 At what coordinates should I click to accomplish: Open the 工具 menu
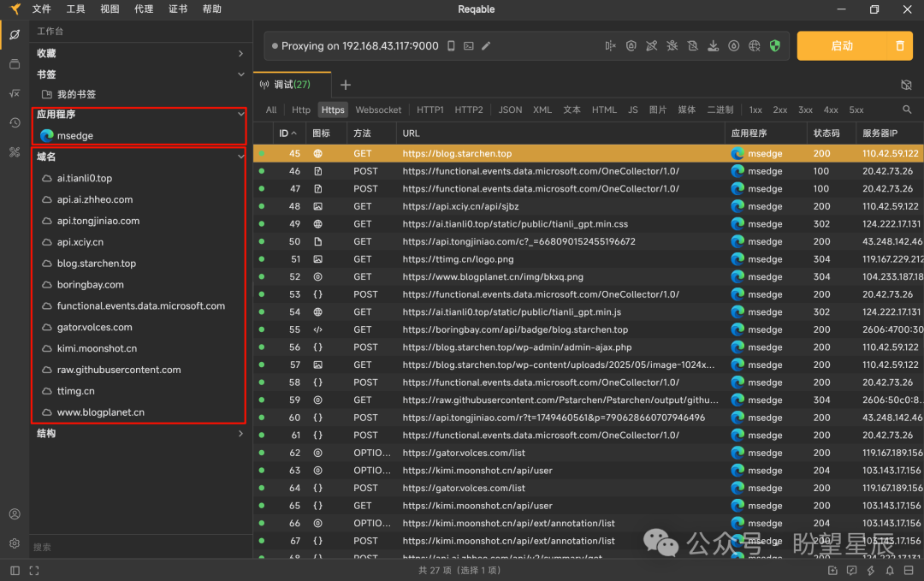pos(75,9)
